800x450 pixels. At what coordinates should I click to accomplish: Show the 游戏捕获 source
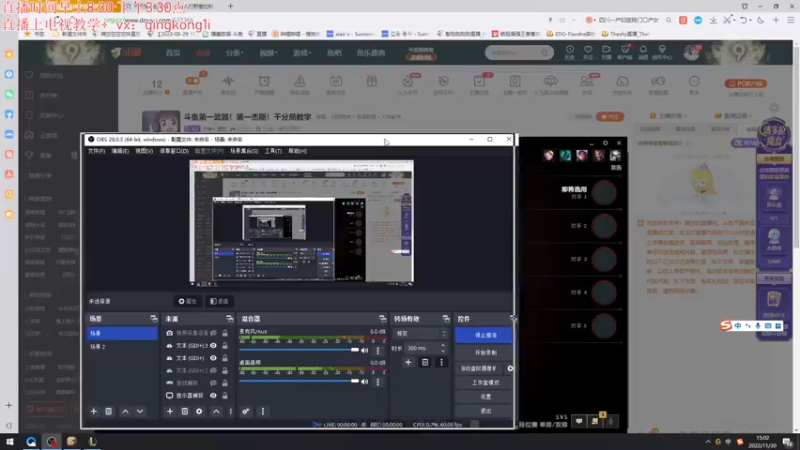tap(213, 383)
